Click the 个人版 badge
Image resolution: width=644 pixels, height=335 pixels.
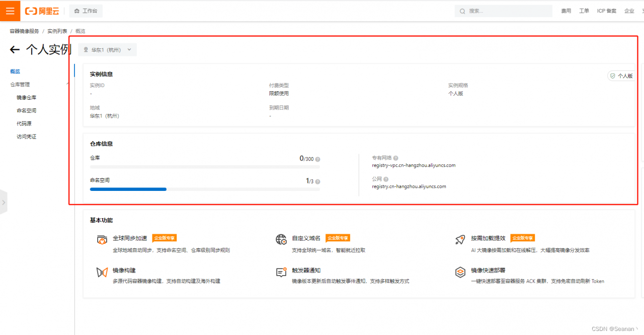tap(621, 76)
